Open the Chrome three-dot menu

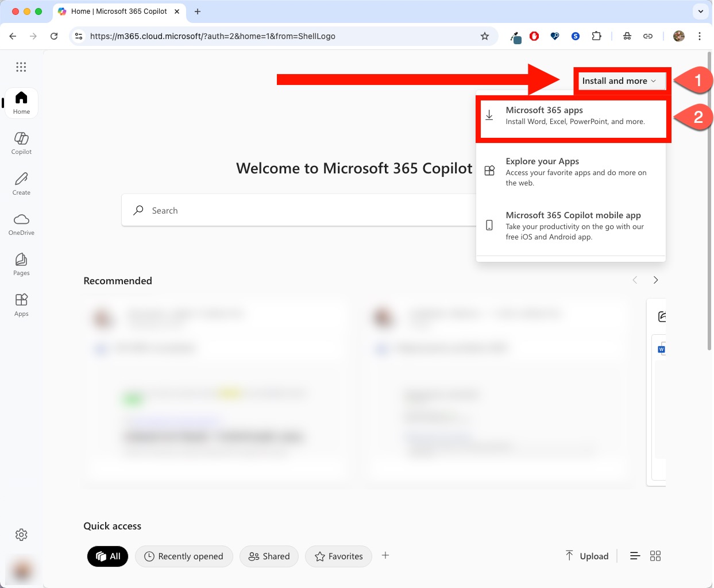(700, 36)
